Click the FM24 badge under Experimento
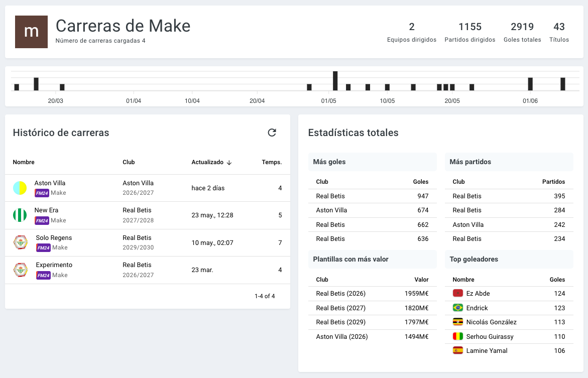 (x=44, y=275)
